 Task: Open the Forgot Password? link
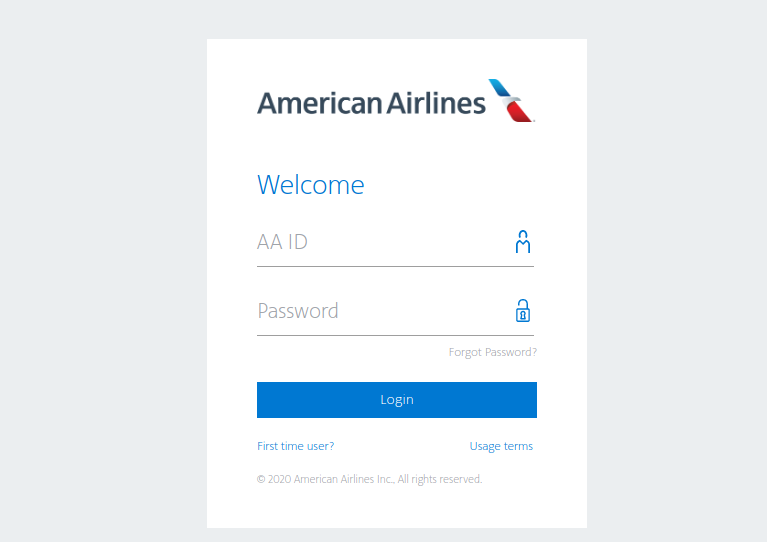click(493, 352)
